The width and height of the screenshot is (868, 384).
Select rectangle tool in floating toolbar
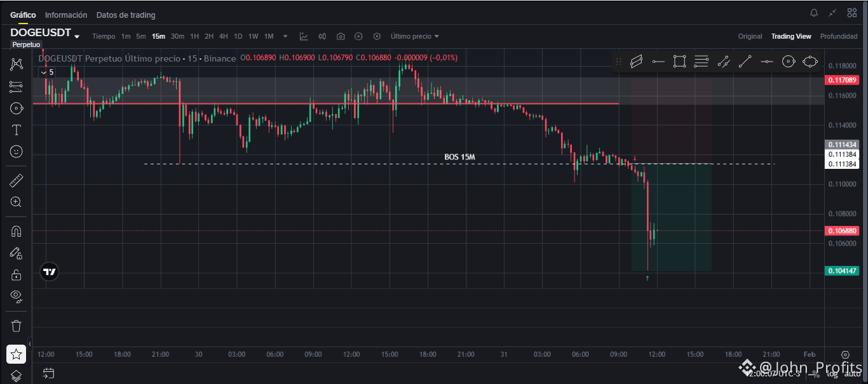point(679,62)
